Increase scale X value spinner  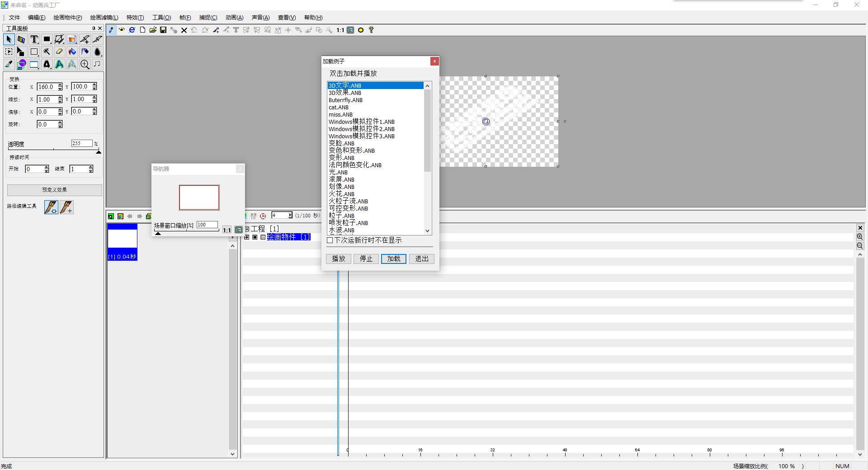pyautogui.click(x=60, y=97)
